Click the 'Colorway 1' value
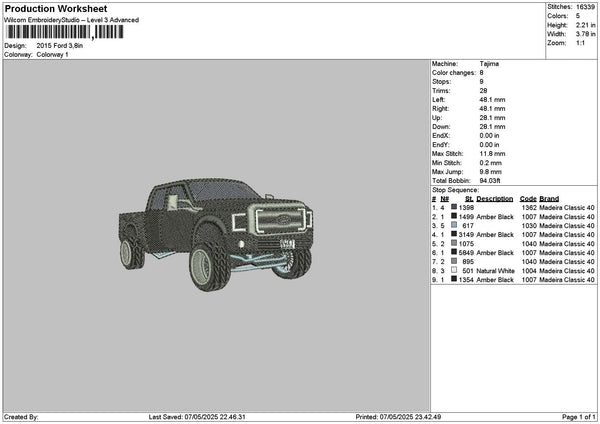This screenshot has width=600, height=424. tap(52, 55)
